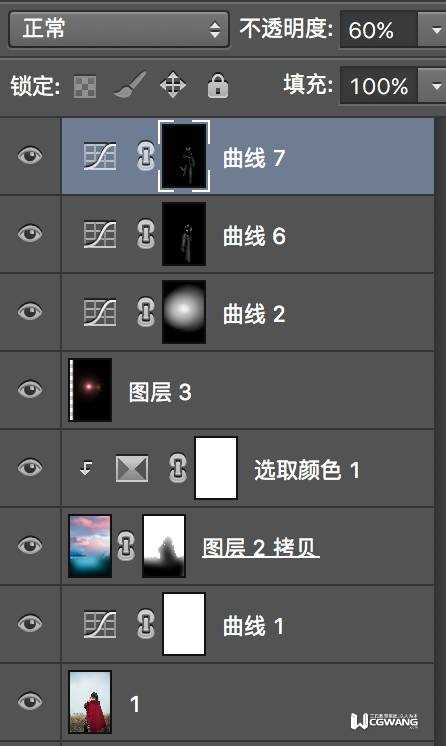Open the blend mode dropdown showing 正常

tap(119, 29)
